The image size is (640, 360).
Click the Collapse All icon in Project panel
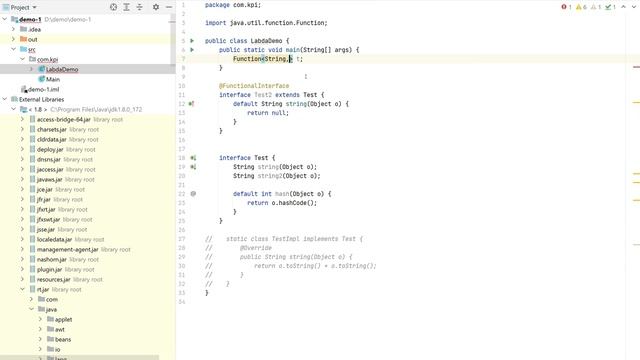point(140,7)
